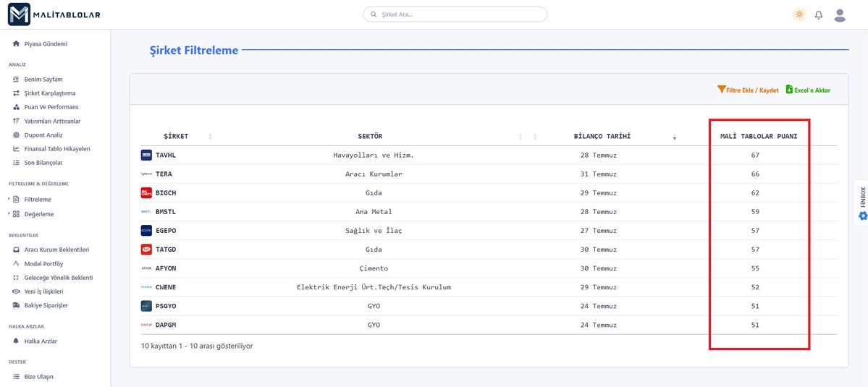Image resolution: width=868 pixels, height=387 pixels.
Task: Select the BMSTL ticker
Action: [x=166, y=212]
